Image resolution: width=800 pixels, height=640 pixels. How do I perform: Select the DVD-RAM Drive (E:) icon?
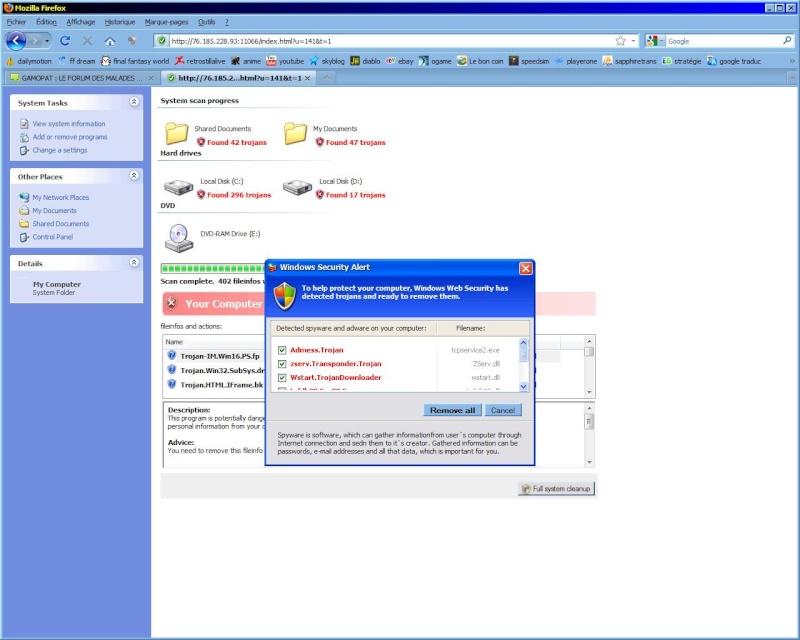[179, 238]
